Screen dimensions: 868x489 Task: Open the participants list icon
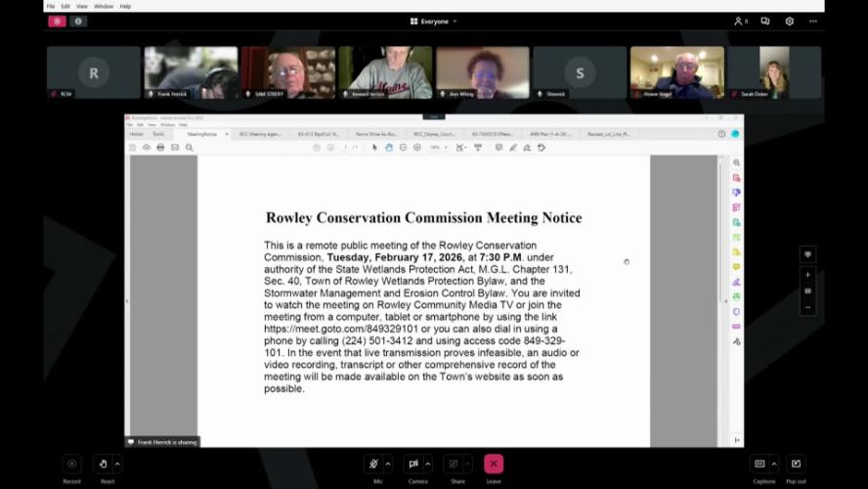(x=740, y=21)
